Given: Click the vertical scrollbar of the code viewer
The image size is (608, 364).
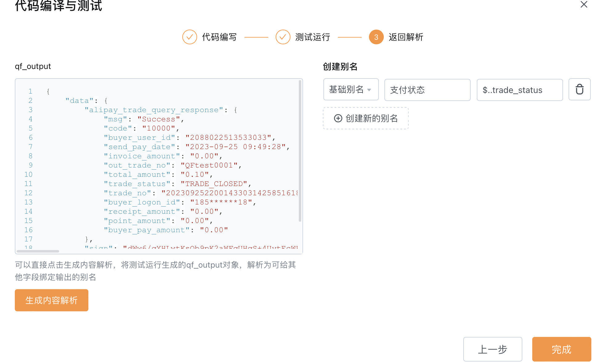Looking at the screenshot, I should click(x=300, y=151).
